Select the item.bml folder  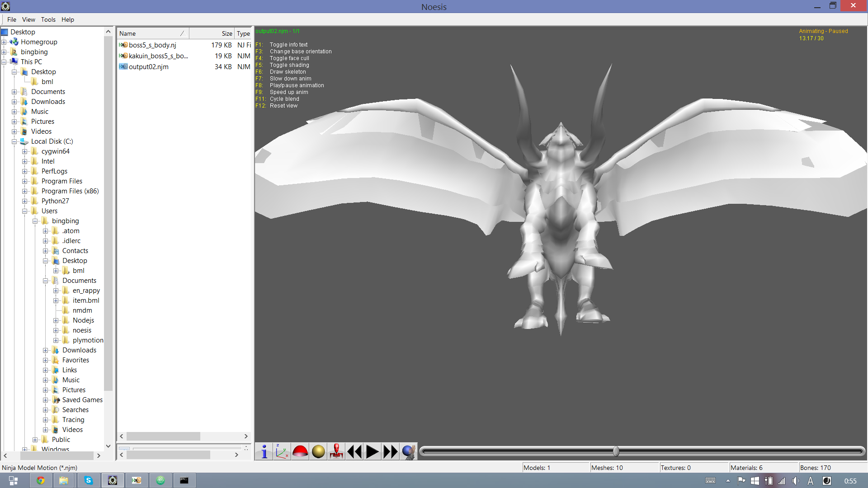86,300
